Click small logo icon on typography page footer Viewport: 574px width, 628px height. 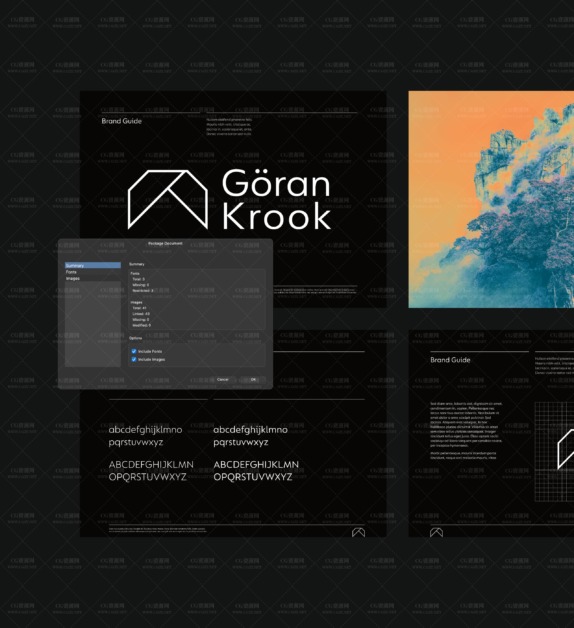click(x=358, y=532)
